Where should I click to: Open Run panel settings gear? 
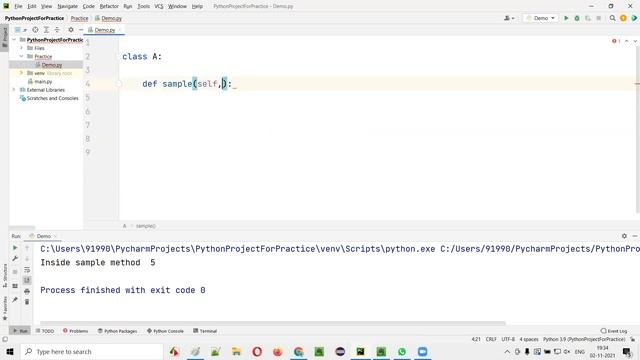(624, 236)
